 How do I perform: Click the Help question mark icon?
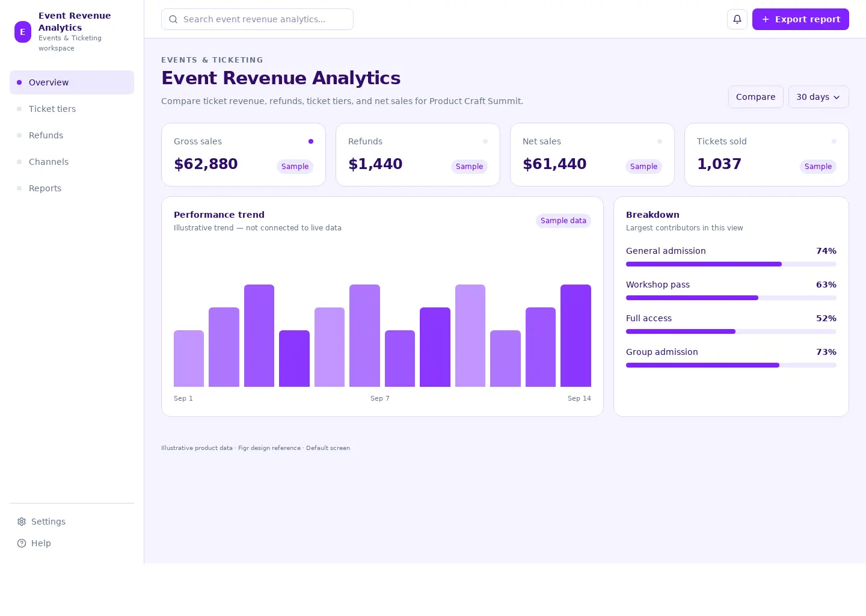(x=22, y=543)
